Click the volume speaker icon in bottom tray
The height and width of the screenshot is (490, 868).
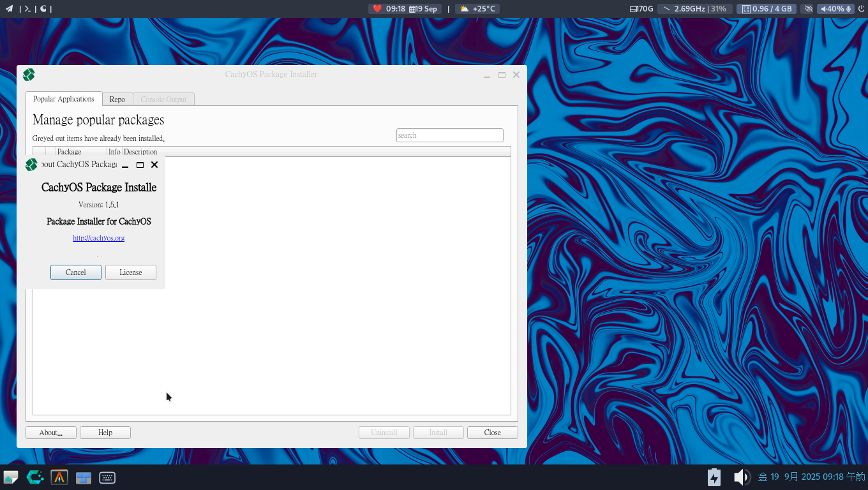click(x=742, y=477)
